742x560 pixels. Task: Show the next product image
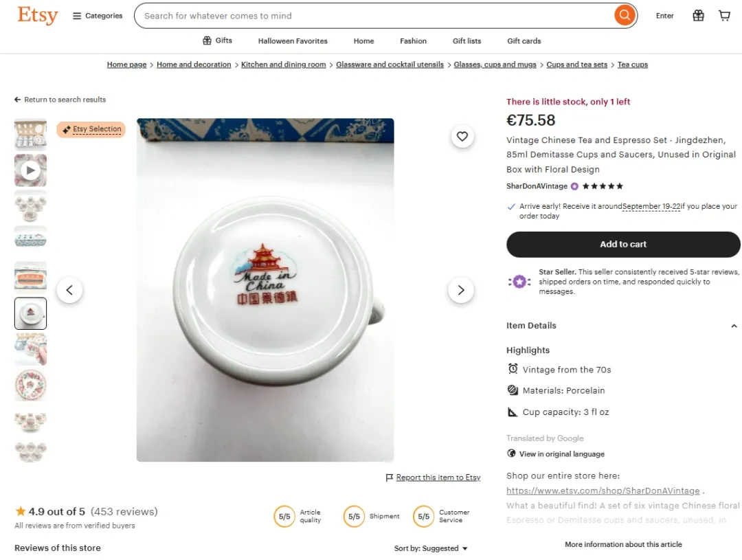(461, 290)
